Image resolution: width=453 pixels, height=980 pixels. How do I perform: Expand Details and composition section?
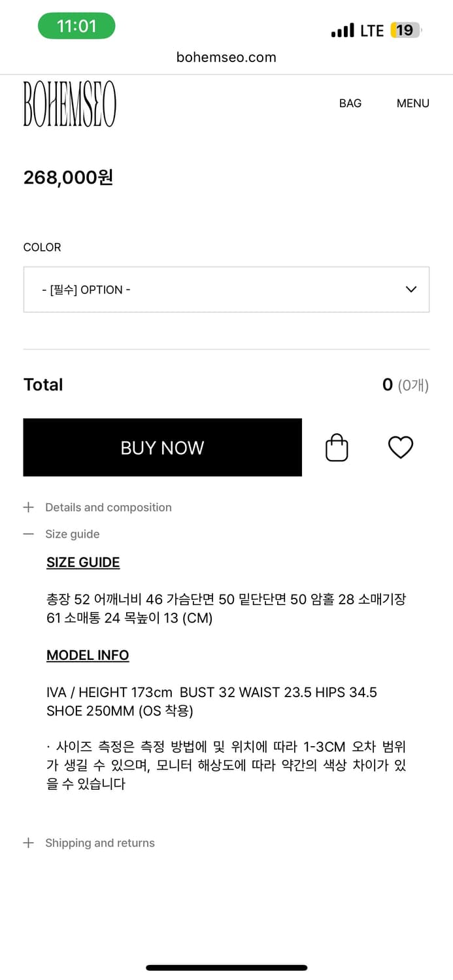click(109, 508)
